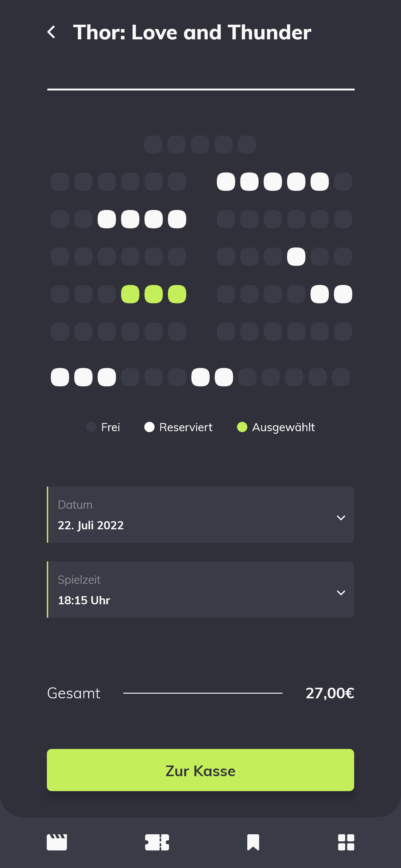Deselect the middle green selected seat

click(154, 294)
